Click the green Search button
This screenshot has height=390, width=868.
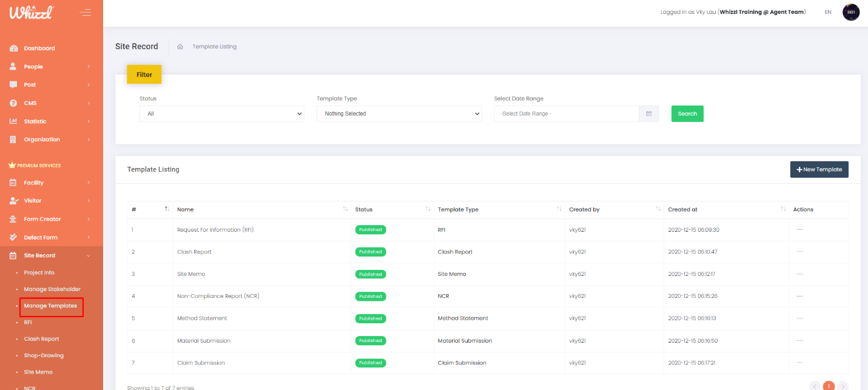687,114
